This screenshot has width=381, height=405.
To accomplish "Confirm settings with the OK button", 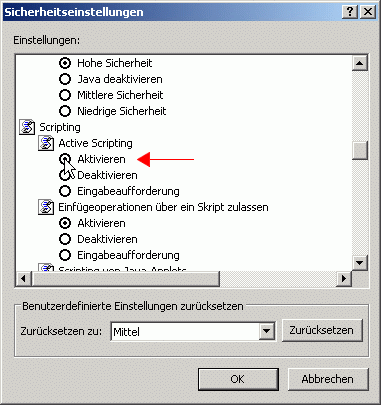I will (238, 379).
